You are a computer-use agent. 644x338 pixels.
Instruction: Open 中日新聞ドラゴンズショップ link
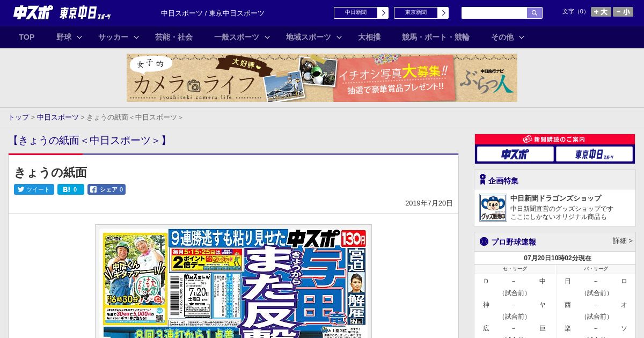coord(555,198)
